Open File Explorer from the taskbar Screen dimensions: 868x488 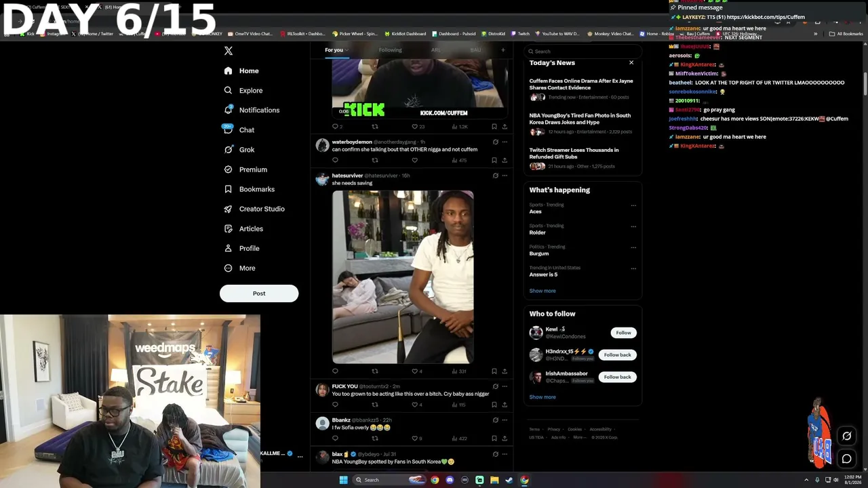494,480
